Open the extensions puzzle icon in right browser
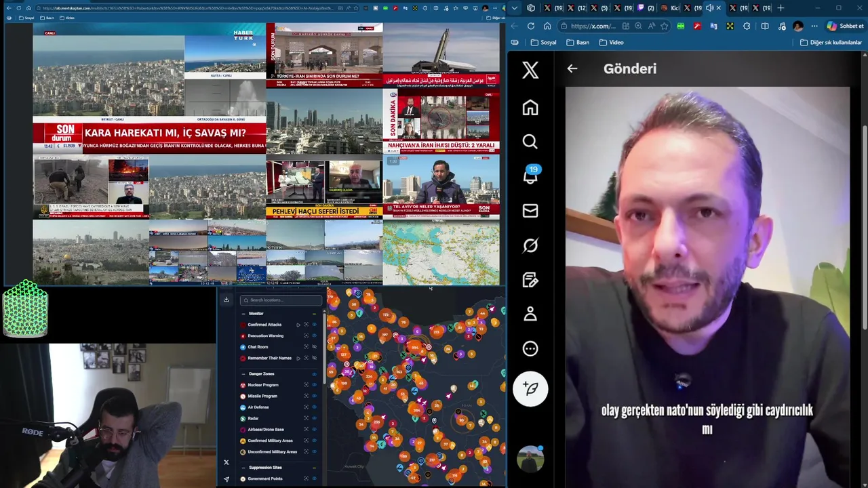The width and height of the screenshot is (868, 488). 747,26
